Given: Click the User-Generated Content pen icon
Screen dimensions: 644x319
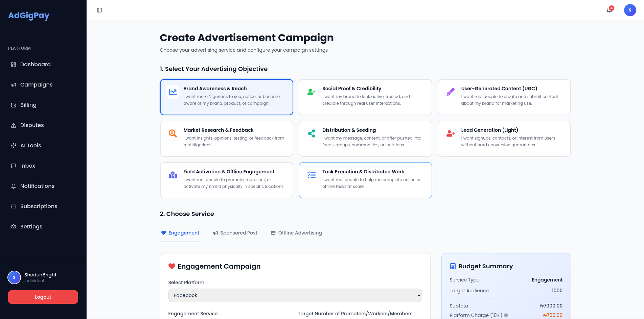Looking at the screenshot, I should pos(451,92).
